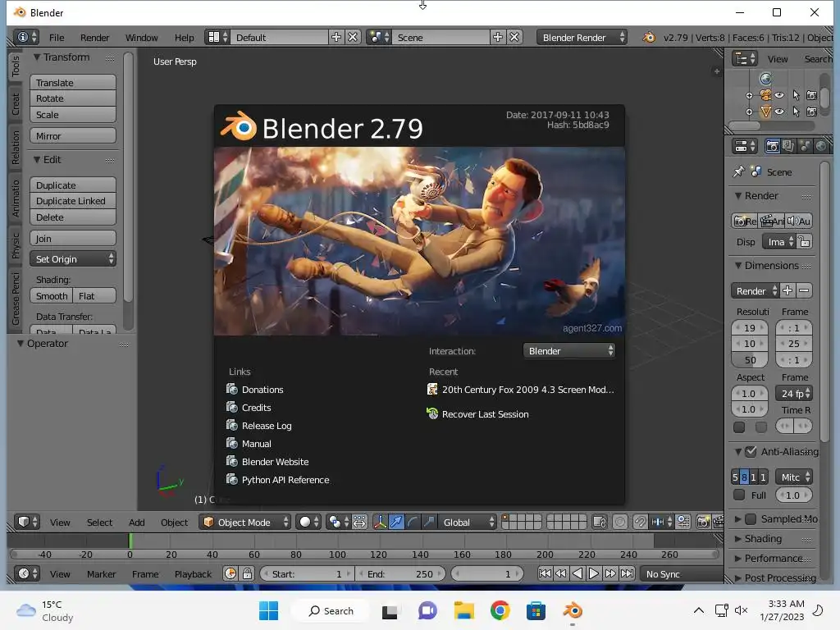Click the Render image camera button
This screenshot has width=840, height=630.
[x=745, y=221]
